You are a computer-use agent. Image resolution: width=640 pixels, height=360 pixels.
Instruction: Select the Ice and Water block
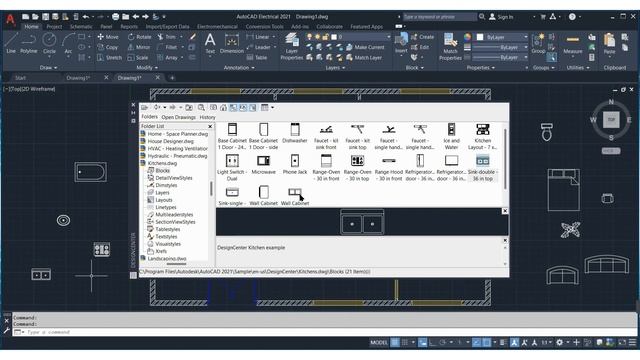[x=451, y=136]
